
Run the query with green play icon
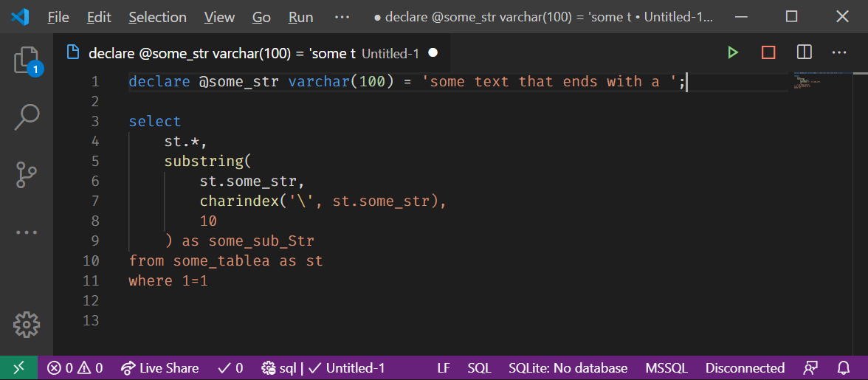click(733, 52)
